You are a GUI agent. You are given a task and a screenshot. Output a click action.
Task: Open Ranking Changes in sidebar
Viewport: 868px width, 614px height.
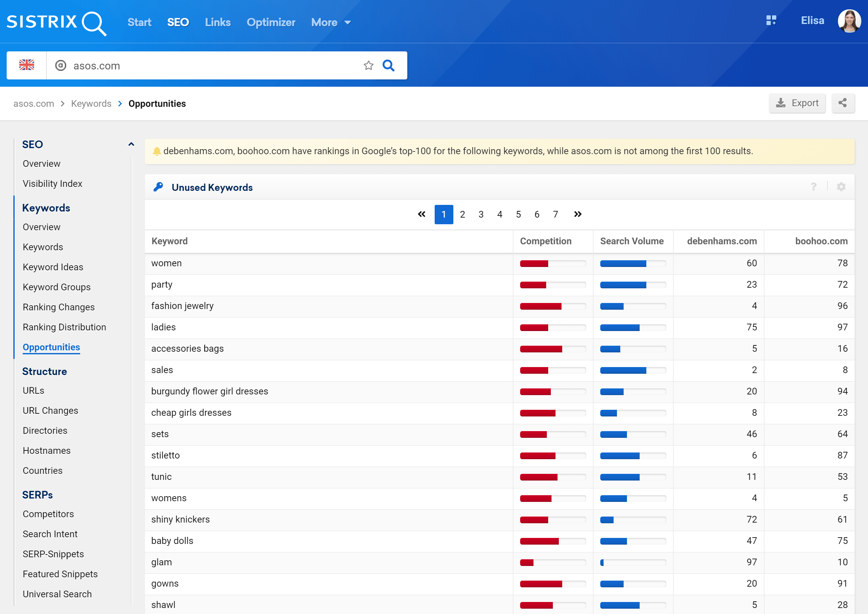[x=59, y=307]
